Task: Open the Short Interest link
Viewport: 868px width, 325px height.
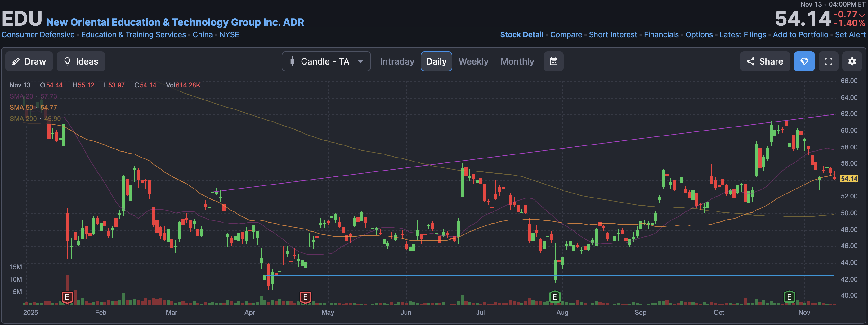Action: (613, 35)
